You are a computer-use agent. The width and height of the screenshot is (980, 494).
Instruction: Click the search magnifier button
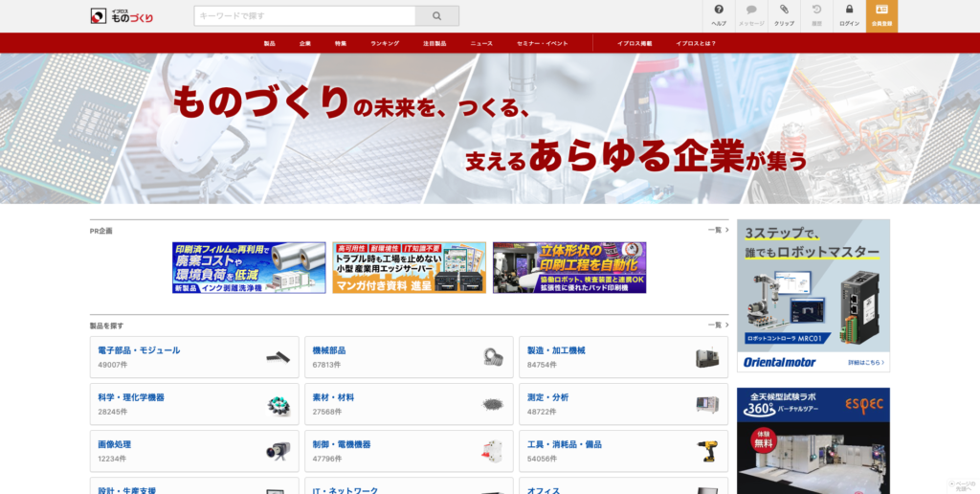tap(436, 16)
